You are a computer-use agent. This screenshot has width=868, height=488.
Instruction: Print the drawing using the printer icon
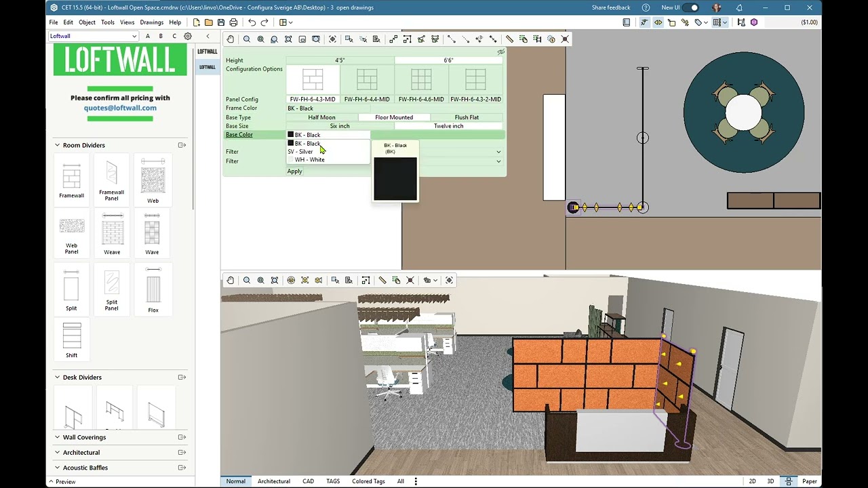pyautogui.click(x=233, y=22)
